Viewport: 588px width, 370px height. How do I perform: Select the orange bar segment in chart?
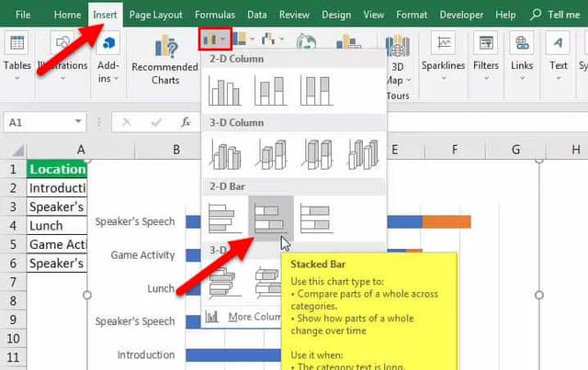[446, 221]
